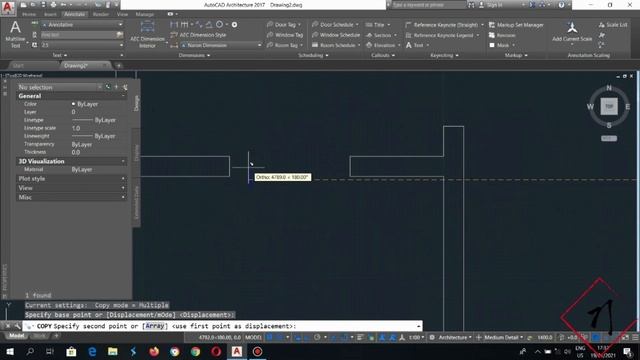The width and height of the screenshot is (640, 360).
Task: Toggle MODEL space in status bar
Action: (253, 338)
